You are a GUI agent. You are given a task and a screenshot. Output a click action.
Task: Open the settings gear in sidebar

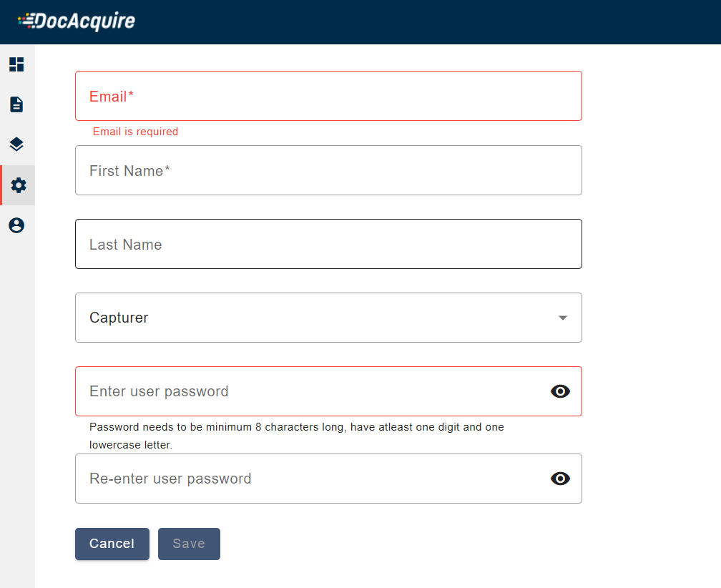click(18, 185)
